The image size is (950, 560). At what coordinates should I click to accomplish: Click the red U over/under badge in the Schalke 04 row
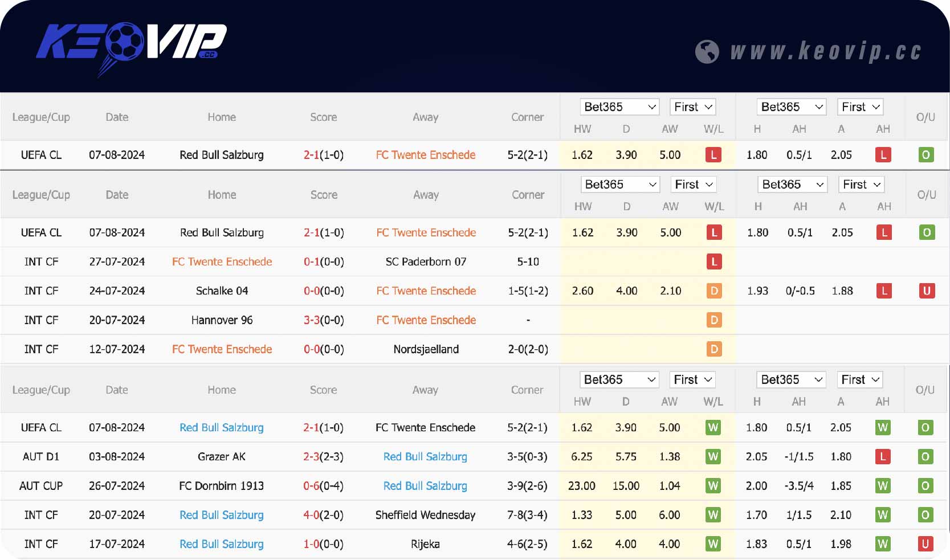point(927,291)
